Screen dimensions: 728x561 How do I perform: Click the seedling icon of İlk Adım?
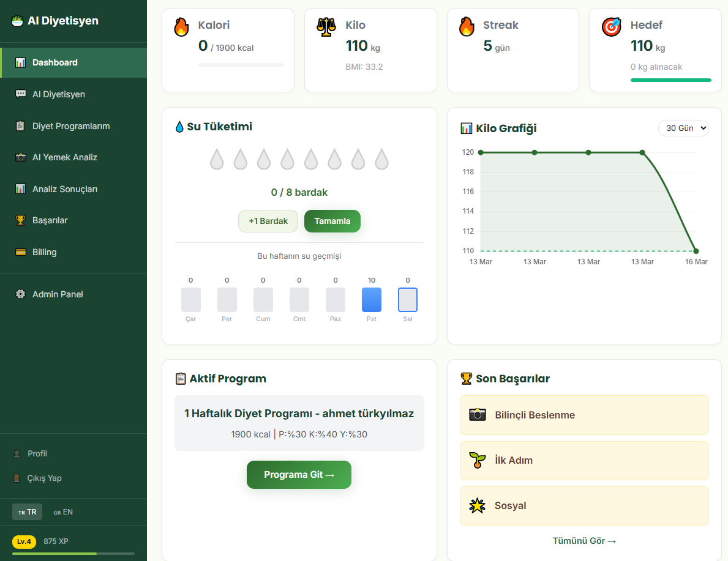(478, 460)
